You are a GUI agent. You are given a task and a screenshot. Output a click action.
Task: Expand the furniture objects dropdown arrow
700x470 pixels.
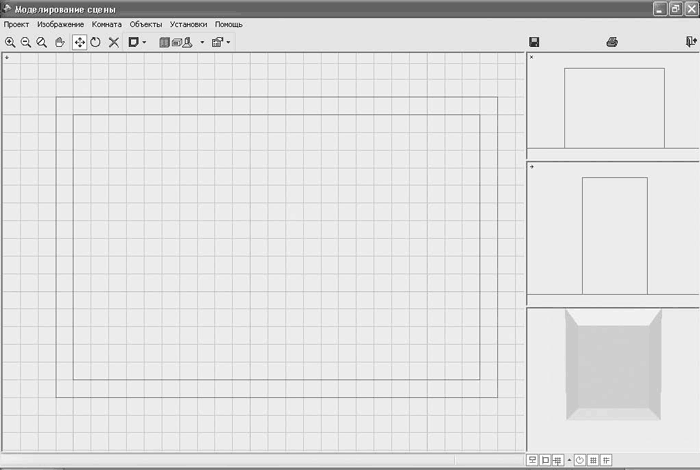pyautogui.click(x=202, y=42)
